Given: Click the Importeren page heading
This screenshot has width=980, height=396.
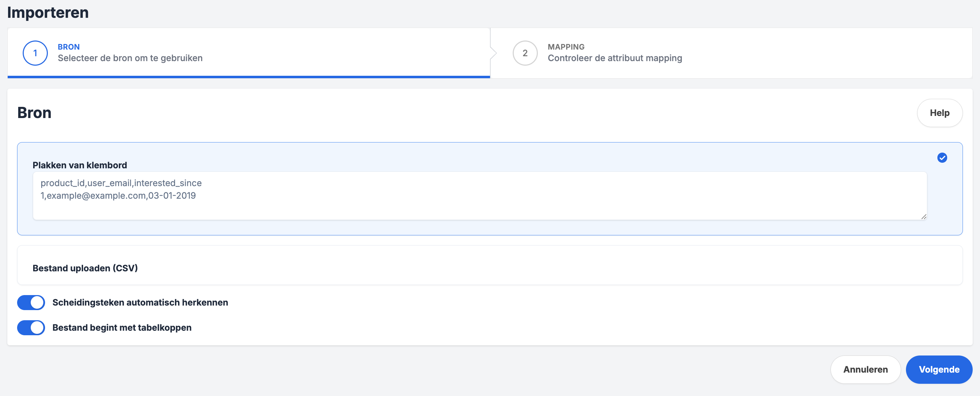Looking at the screenshot, I should [48, 13].
